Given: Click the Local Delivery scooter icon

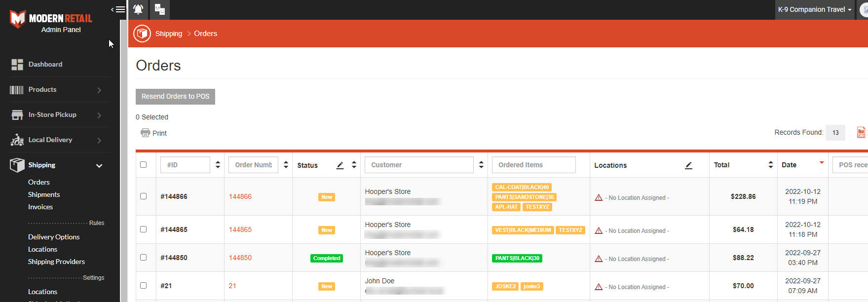Looking at the screenshot, I should click(x=17, y=140).
